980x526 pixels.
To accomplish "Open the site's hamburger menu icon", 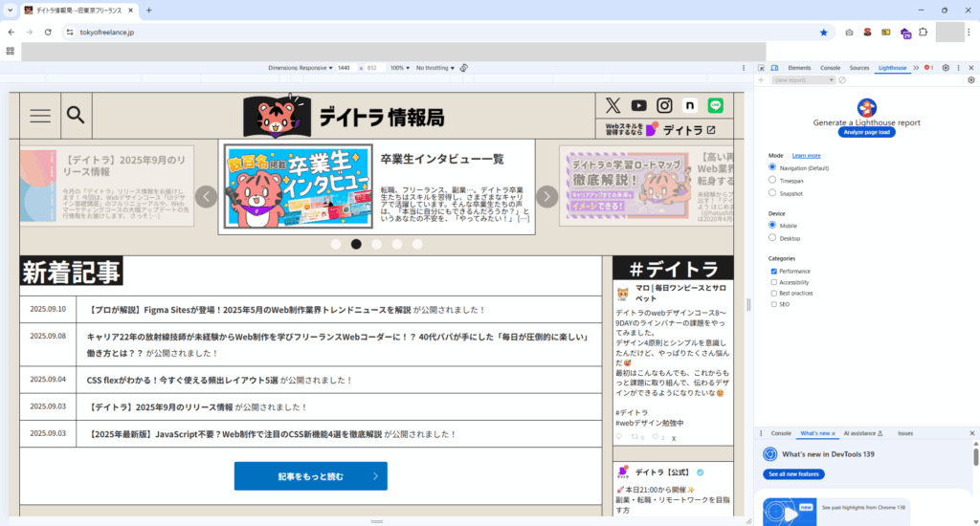I will tap(40, 116).
